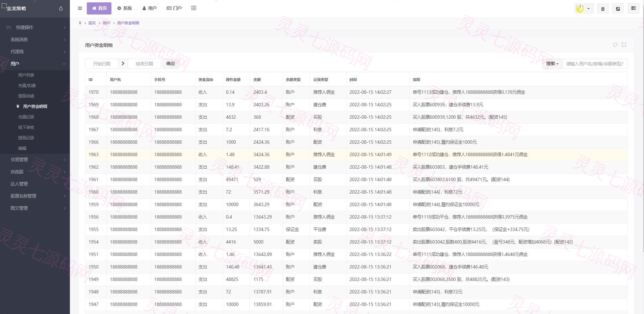Open 充值记录 in the sidebar

(26, 117)
